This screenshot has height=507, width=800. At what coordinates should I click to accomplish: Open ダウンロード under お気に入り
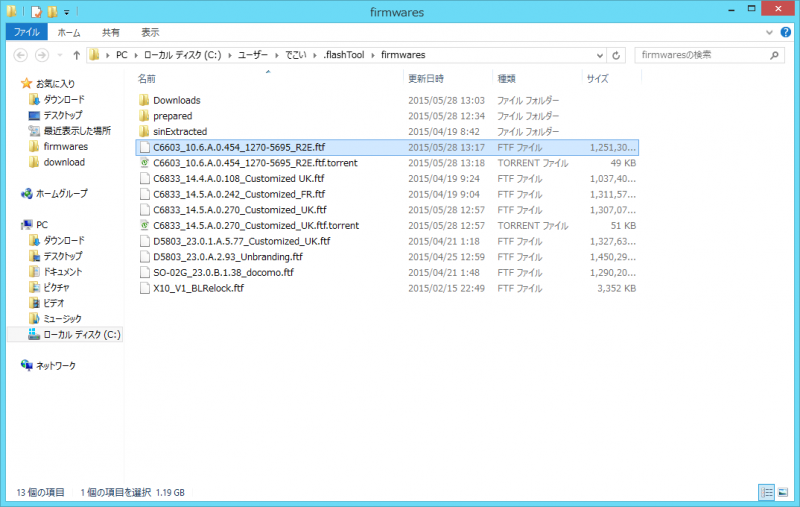[64, 99]
